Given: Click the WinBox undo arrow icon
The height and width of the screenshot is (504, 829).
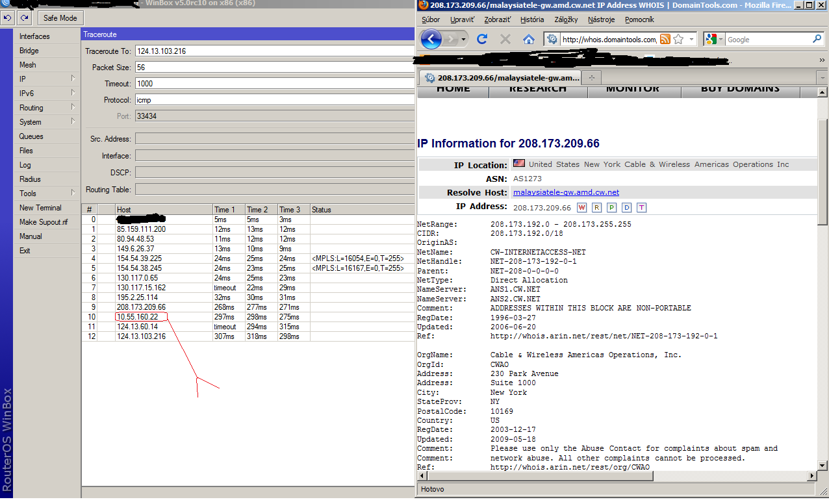Looking at the screenshot, I should (8, 18).
